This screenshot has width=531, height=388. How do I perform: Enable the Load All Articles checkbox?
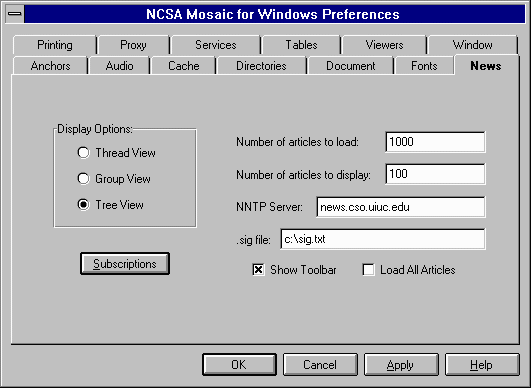pos(368,270)
